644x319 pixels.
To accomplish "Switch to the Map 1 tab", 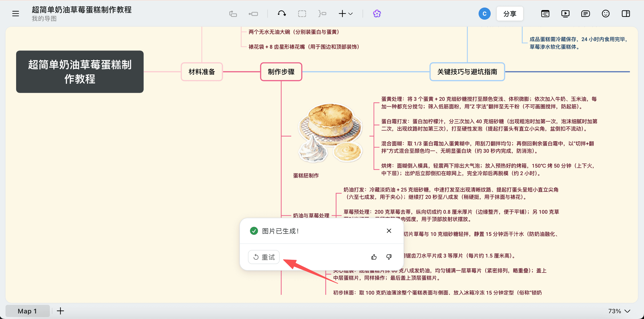I will click(x=27, y=311).
